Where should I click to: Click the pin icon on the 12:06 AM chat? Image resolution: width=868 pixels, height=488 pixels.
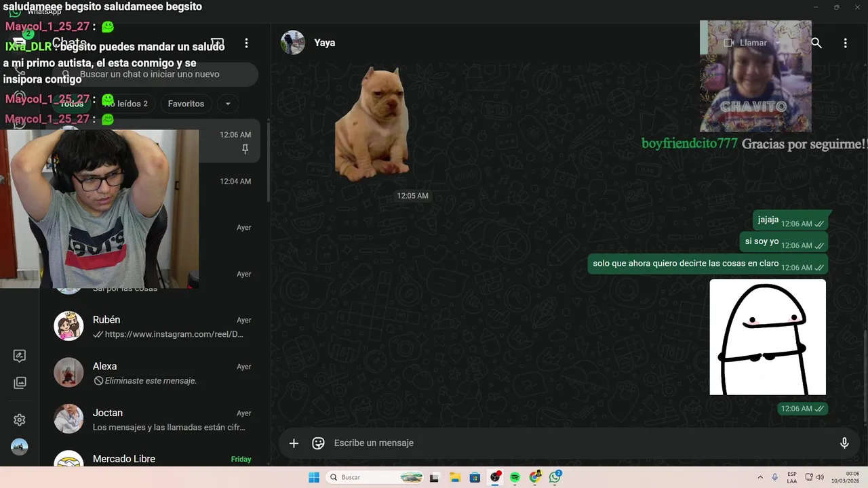pyautogui.click(x=245, y=149)
